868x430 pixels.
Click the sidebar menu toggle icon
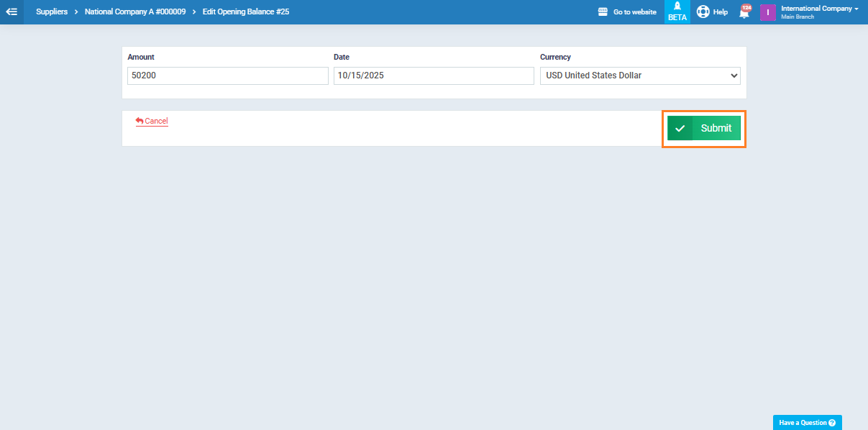click(12, 12)
